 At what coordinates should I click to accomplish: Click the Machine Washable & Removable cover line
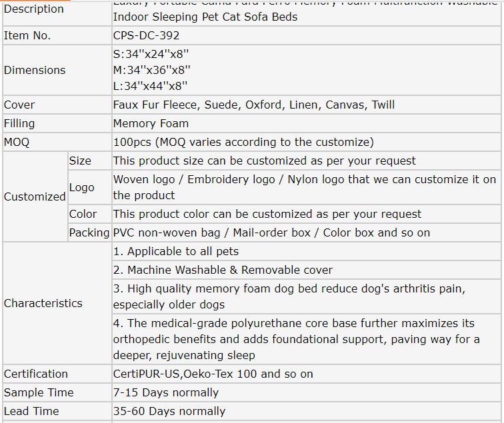[x=223, y=270]
